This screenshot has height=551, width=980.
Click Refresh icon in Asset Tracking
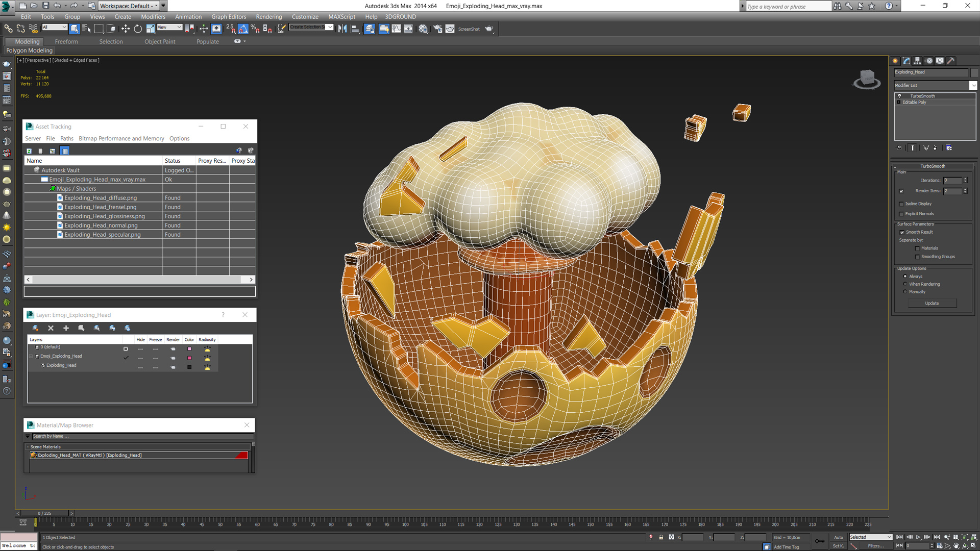[x=29, y=151]
